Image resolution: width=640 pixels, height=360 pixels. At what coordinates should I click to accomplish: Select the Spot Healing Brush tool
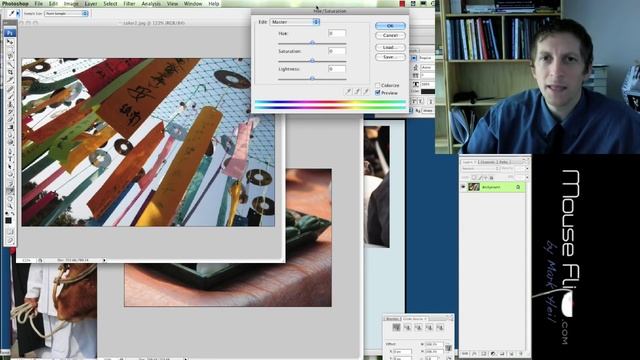(x=10, y=89)
